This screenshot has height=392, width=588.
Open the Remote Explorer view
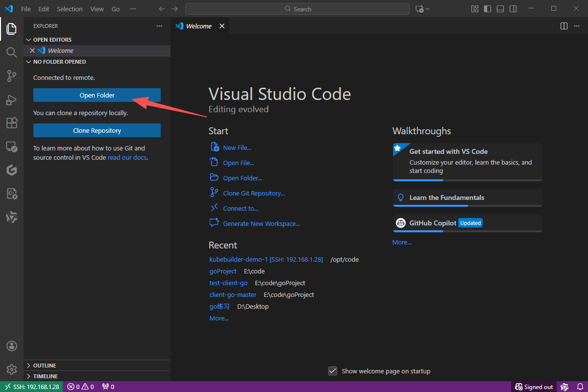(x=11, y=147)
